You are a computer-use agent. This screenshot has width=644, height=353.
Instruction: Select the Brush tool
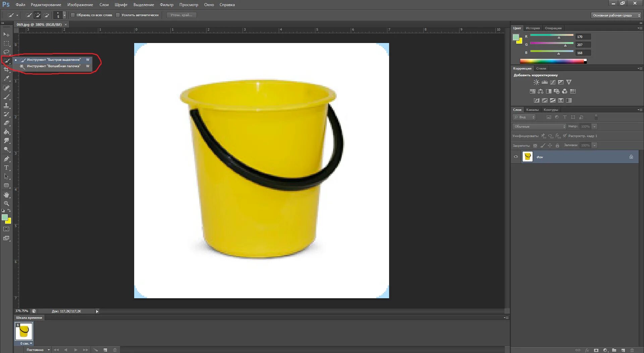click(6, 97)
